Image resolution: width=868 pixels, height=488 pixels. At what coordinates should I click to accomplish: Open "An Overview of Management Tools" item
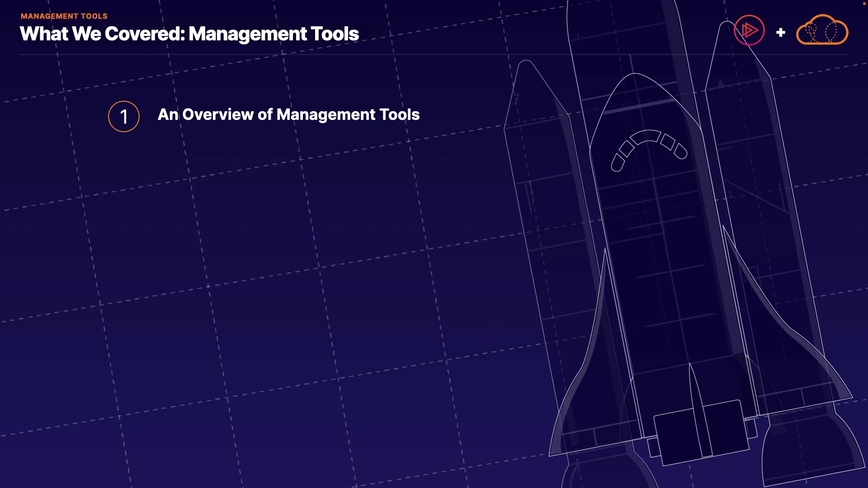point(288,115)
